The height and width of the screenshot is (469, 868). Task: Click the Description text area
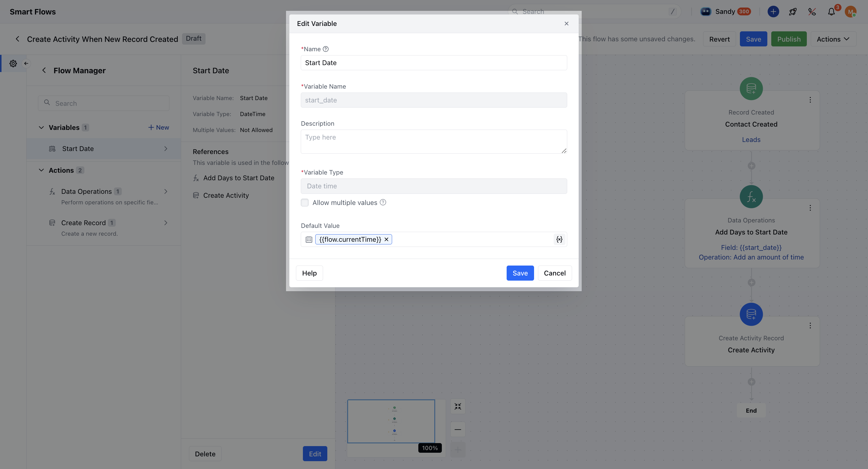point(433,141)
